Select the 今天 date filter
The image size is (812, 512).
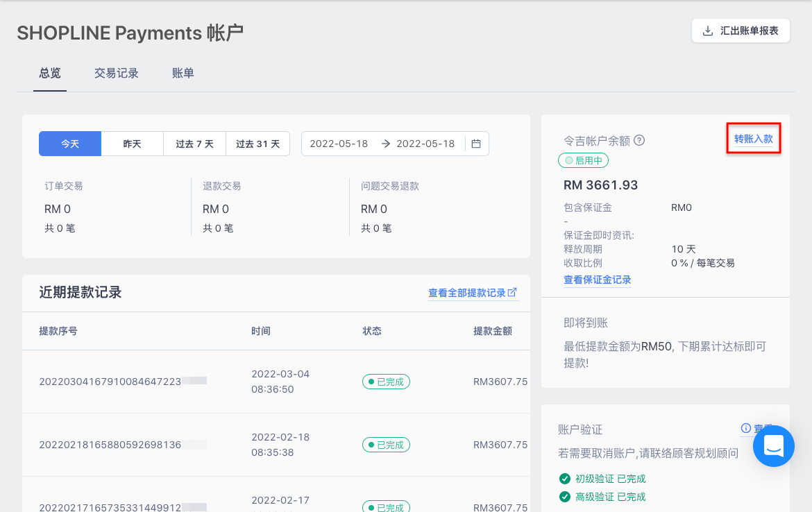[70, 144]
